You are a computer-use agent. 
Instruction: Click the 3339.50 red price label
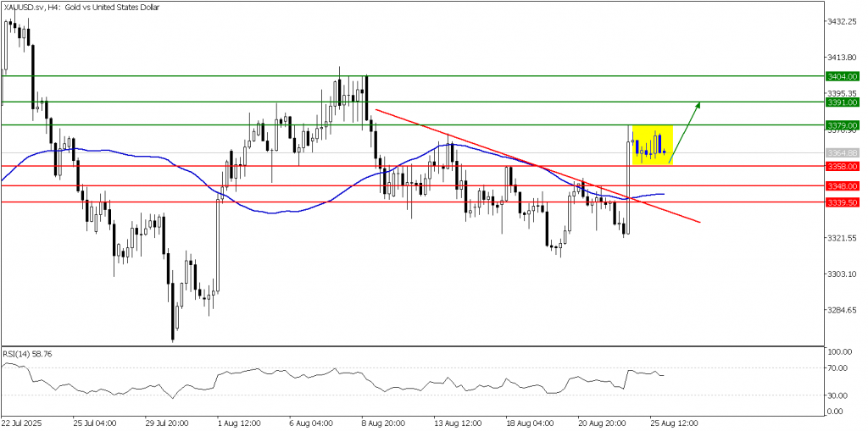pos(842,202)
